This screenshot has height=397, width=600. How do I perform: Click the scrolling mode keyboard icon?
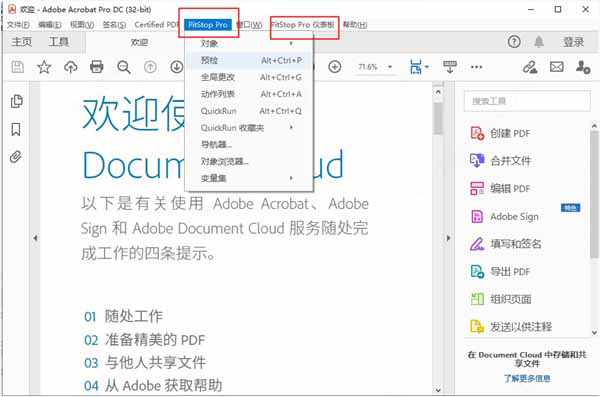450,67
